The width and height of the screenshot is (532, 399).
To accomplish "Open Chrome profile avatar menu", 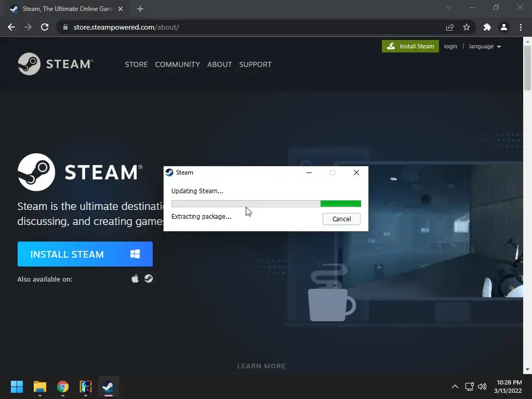I will tap(504, 27).
